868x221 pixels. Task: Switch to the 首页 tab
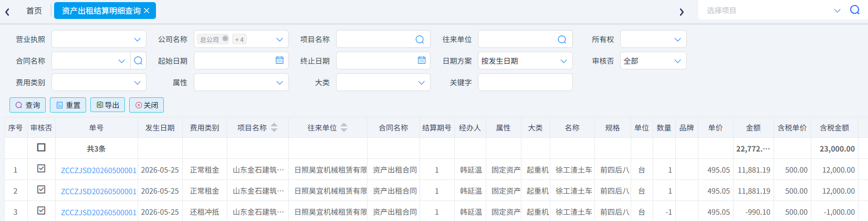click(x=34, y=11)
